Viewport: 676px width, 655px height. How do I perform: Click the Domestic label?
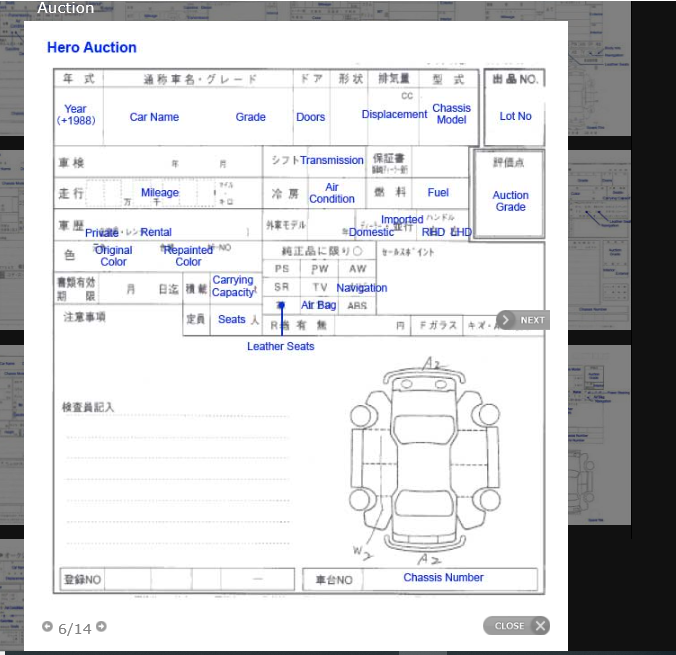(x=372, y=232)
